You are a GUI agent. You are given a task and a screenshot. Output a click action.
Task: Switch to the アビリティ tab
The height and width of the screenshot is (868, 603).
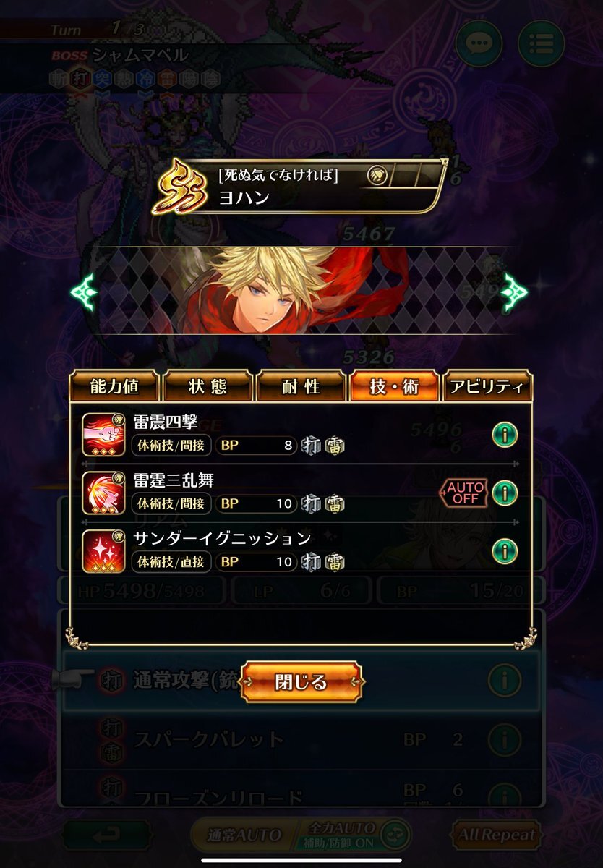coord(487,386)
